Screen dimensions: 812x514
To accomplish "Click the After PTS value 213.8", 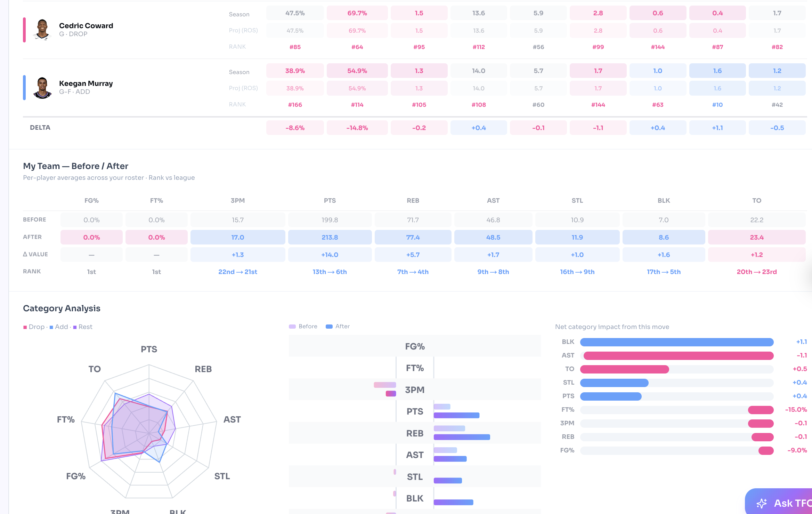I will coord(330,237).
